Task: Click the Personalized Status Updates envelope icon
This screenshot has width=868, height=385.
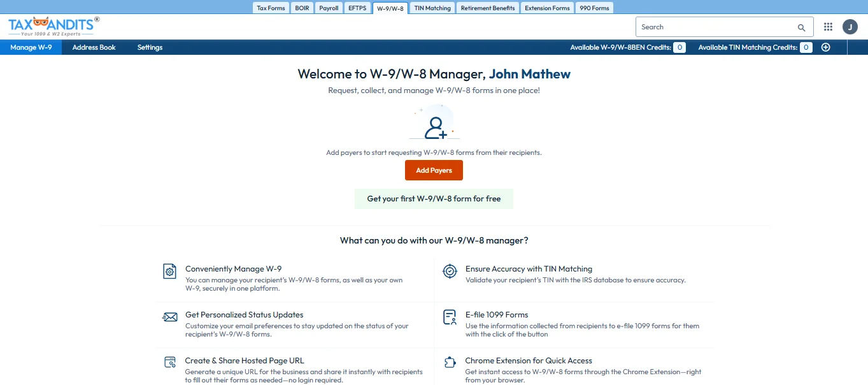Action: pyautogui.click(x=169, y=317)
